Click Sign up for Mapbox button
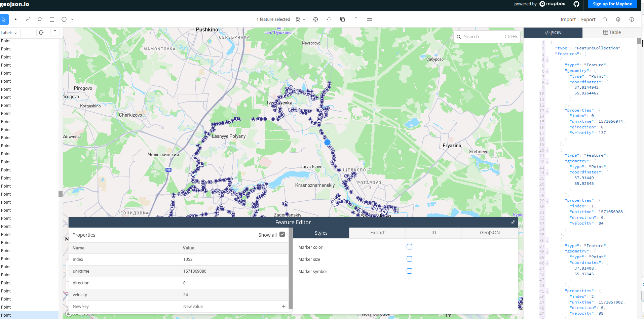 point(612,4)
